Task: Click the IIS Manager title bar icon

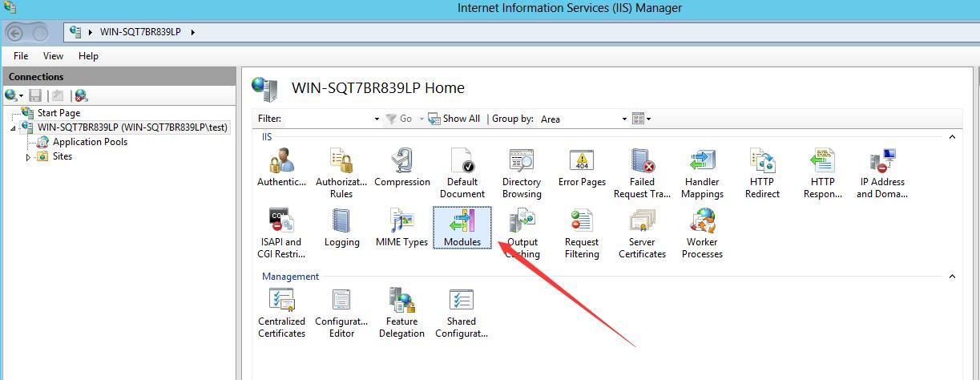Action: click(9, 7)
